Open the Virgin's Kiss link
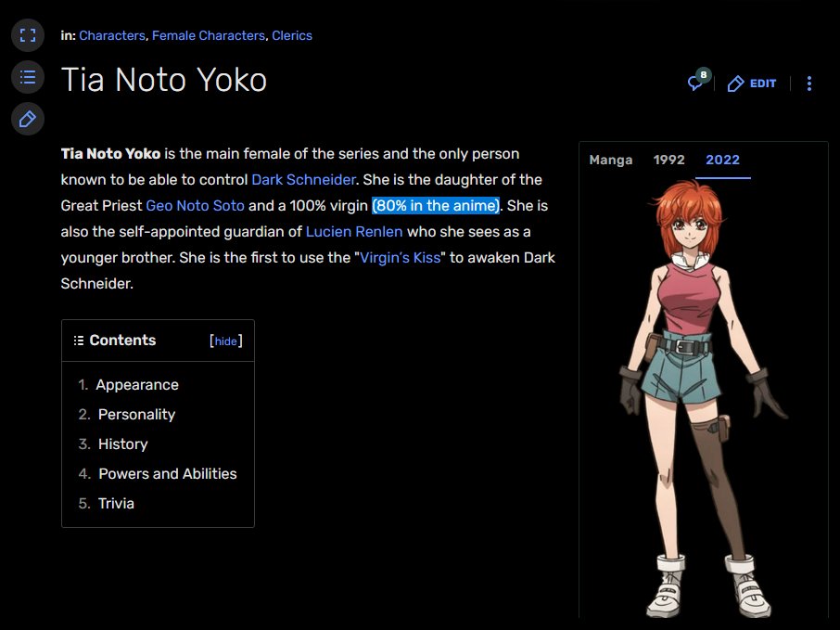This screenshot has width=840, height=630. point(400,258)
